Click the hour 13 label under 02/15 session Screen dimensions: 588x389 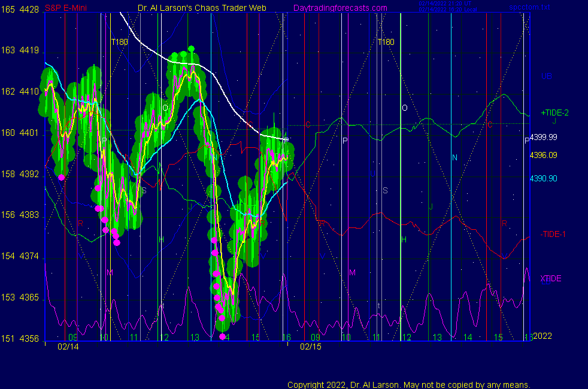[437, 338]
